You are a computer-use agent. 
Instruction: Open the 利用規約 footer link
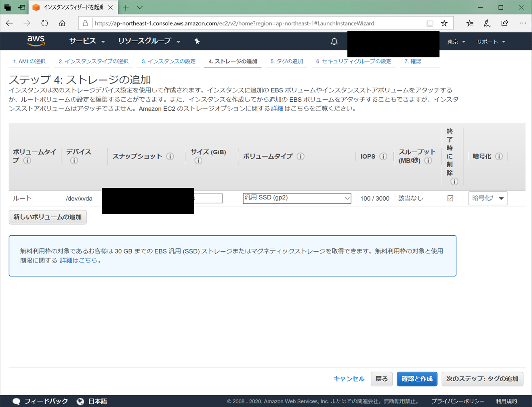click(x=506, y=401)
